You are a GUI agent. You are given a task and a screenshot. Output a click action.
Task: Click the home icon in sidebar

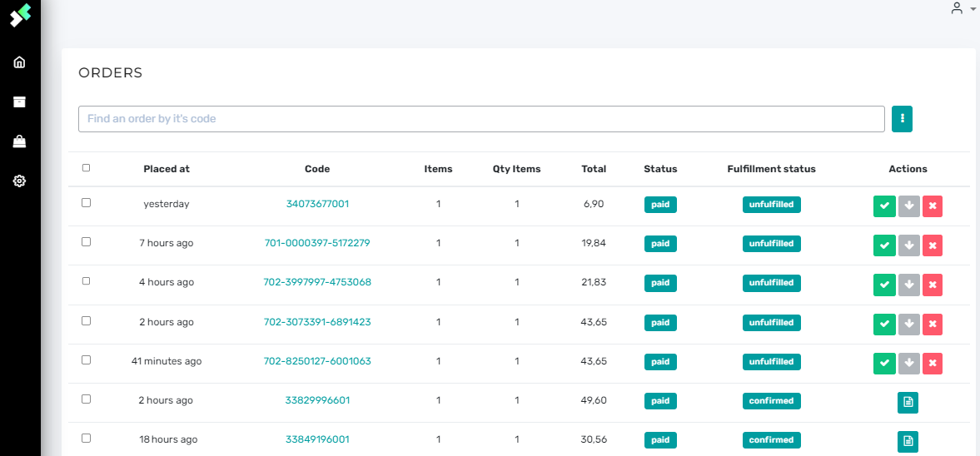[19, 62]
